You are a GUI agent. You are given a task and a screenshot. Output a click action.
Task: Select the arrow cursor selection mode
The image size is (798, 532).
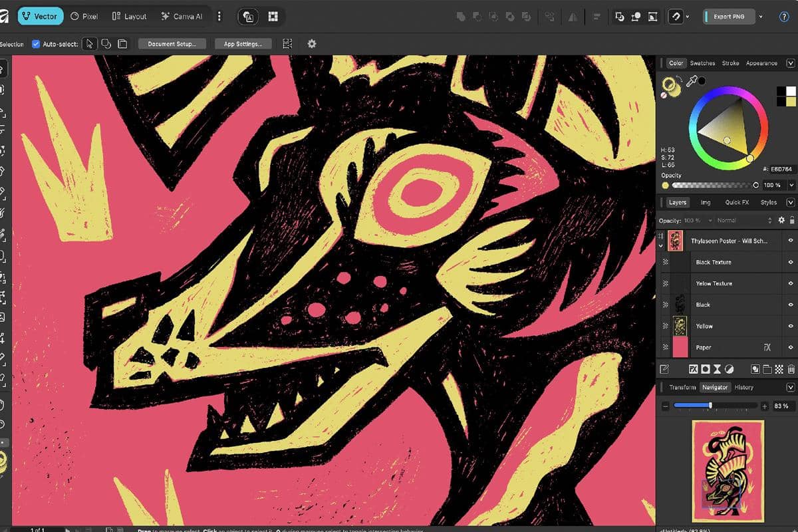tap(89, 44)
